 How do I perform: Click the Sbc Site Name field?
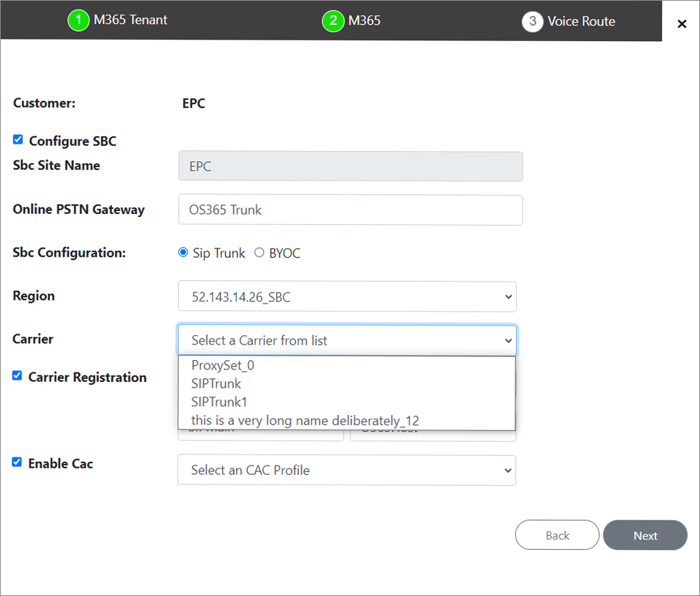tap(350, 166)
